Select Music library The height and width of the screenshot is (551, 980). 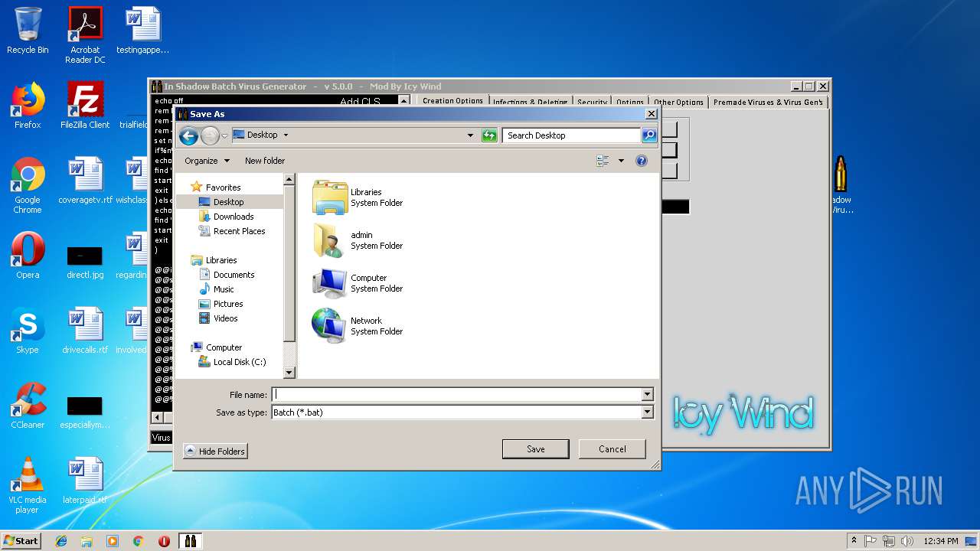coord(224,289)
